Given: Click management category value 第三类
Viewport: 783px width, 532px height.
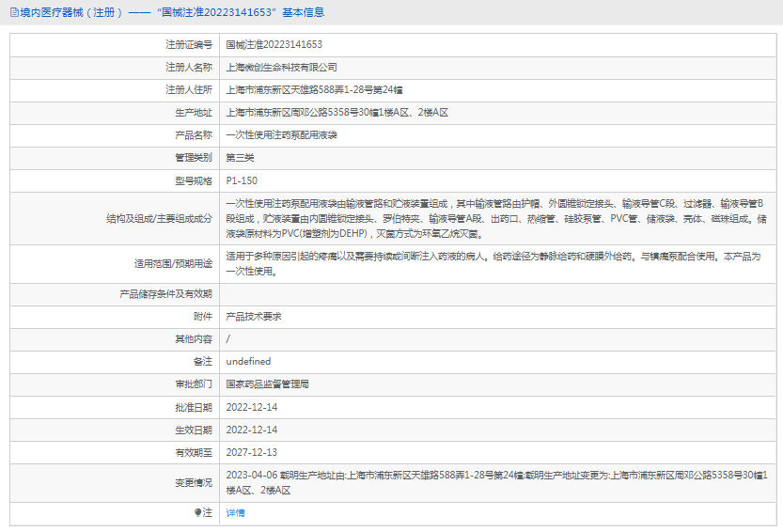Looking at the screenshot, I should tap(240, 158).
